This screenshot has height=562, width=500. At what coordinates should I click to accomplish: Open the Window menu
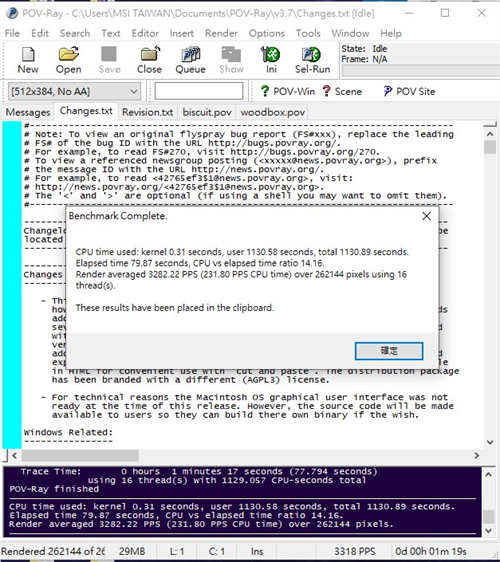tap(350, 33)
